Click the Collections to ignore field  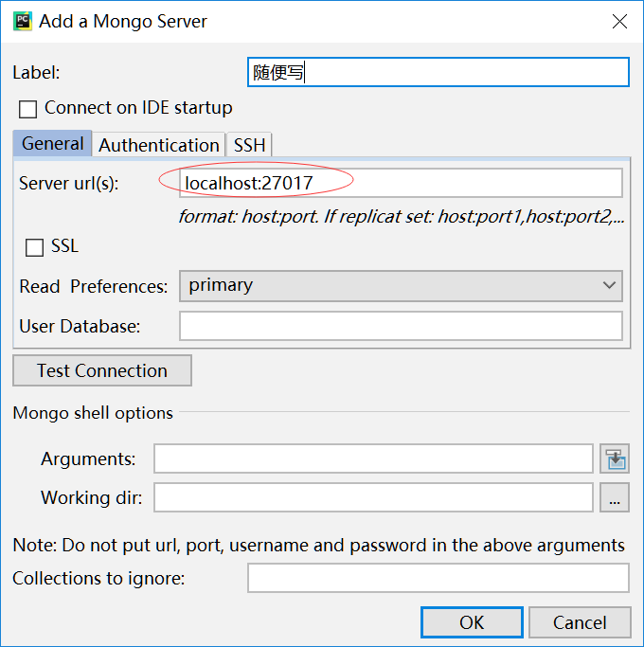(x=438, y=578)
